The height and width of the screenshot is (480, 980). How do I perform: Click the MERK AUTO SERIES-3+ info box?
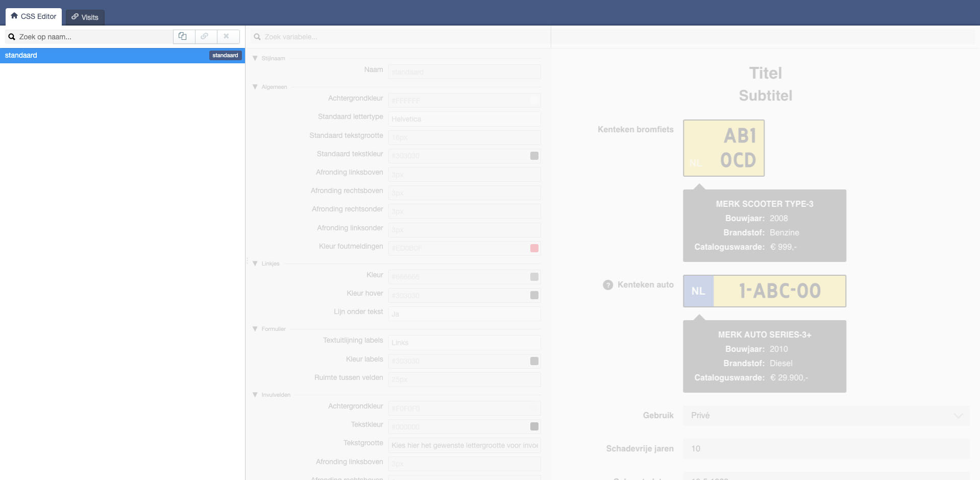765,356
